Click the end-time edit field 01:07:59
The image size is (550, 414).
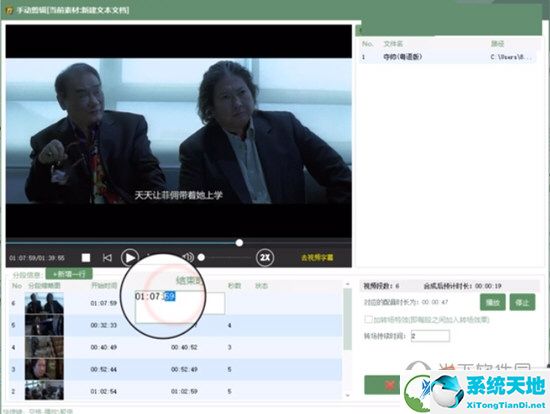pos(180,303)
